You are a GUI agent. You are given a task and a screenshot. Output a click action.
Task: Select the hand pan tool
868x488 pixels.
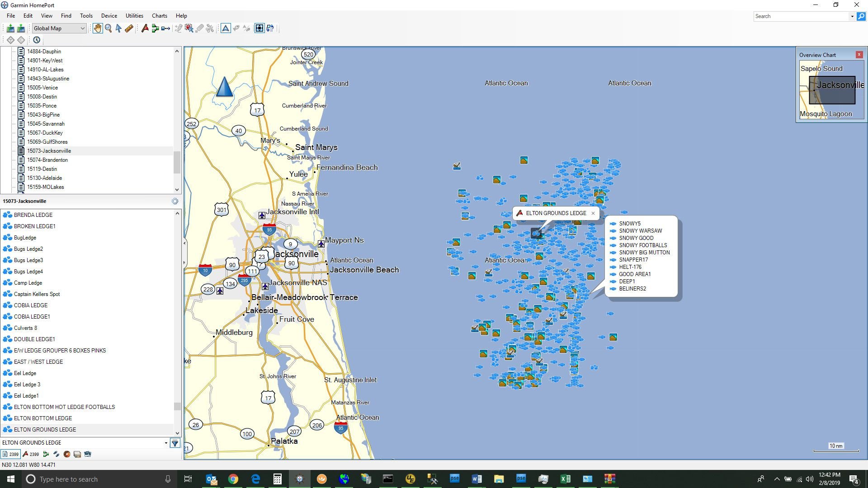tap(98, 28)
